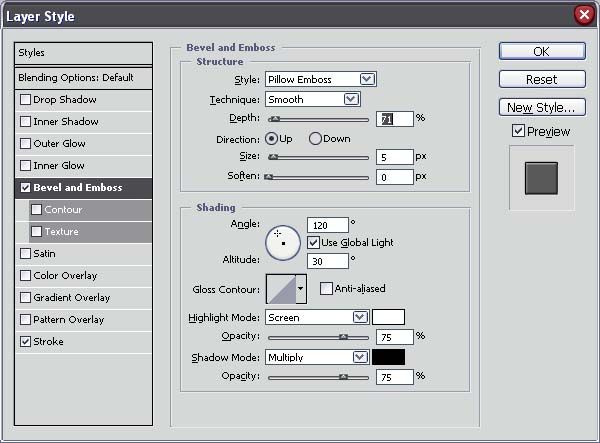
Task: Open the Gradient Overlay settings label
Action: click(x=72, y=298)
